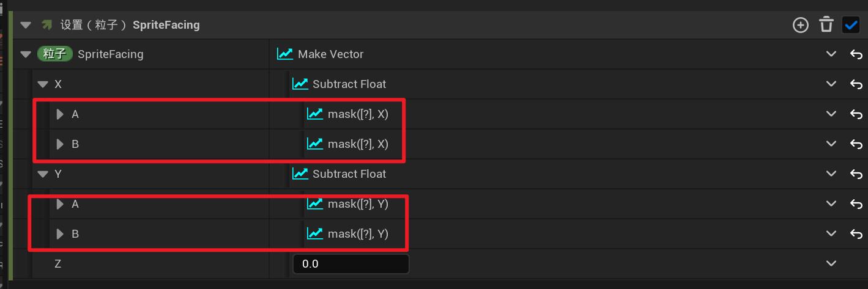Image resolution: width=868 pixels, height=289 pixels.
Task: Click the X Subtract Float function icon
Action: [300, 84]
